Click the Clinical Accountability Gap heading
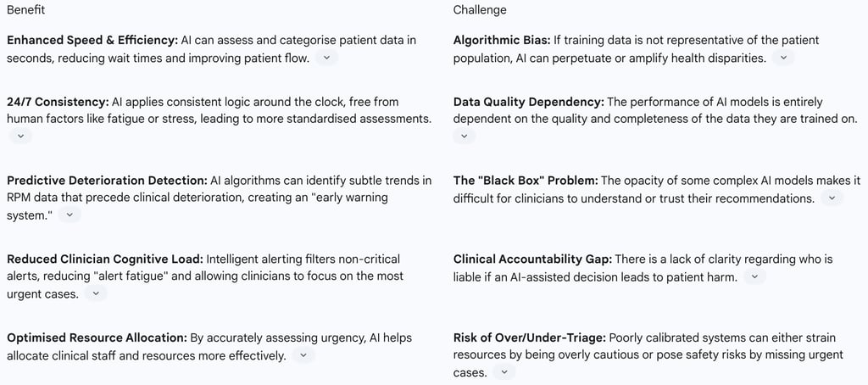The width and height of the screenshot is (868, 385). pos(532,259)
